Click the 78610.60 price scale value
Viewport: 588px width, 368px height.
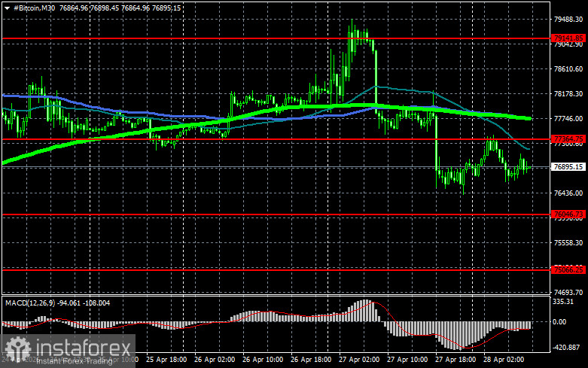(568, 69)
